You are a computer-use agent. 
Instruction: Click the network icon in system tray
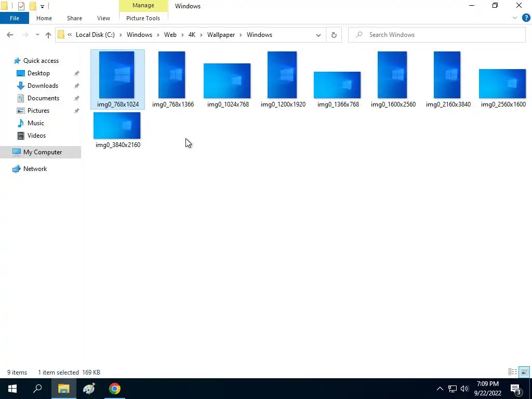click(453, 389)
